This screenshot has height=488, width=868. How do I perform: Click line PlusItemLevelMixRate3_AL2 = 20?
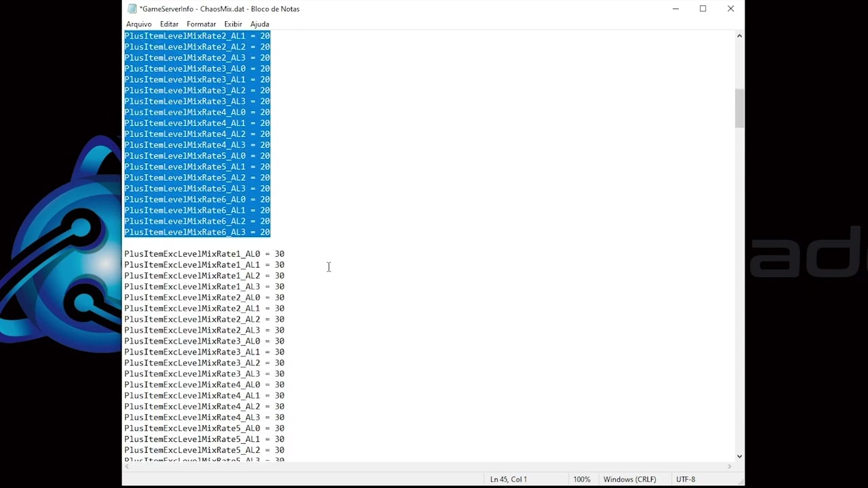coord(197,90)
